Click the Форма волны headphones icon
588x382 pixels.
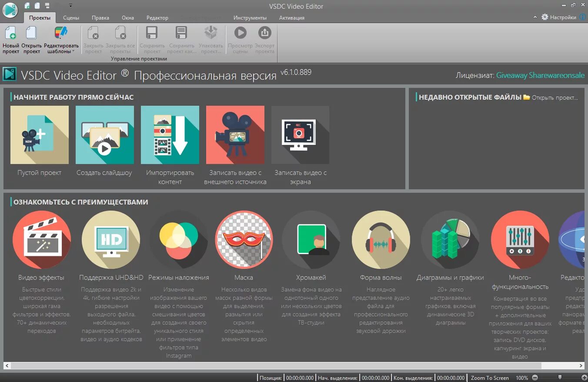[x=381, y=240]
